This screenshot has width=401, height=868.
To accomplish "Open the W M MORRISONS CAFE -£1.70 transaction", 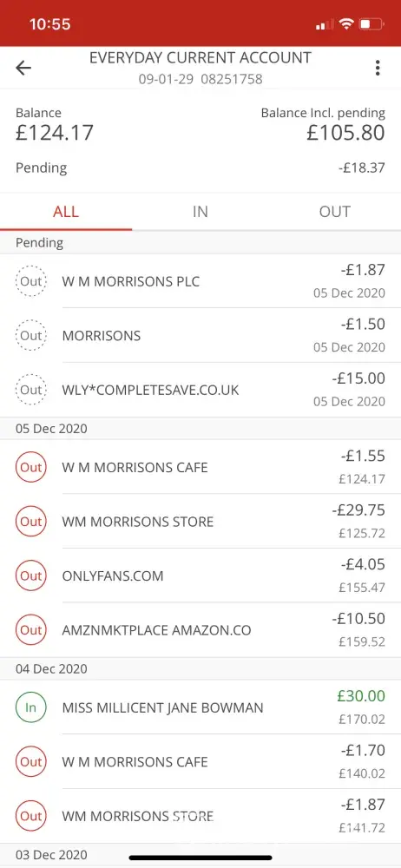I will pos(200,762).
